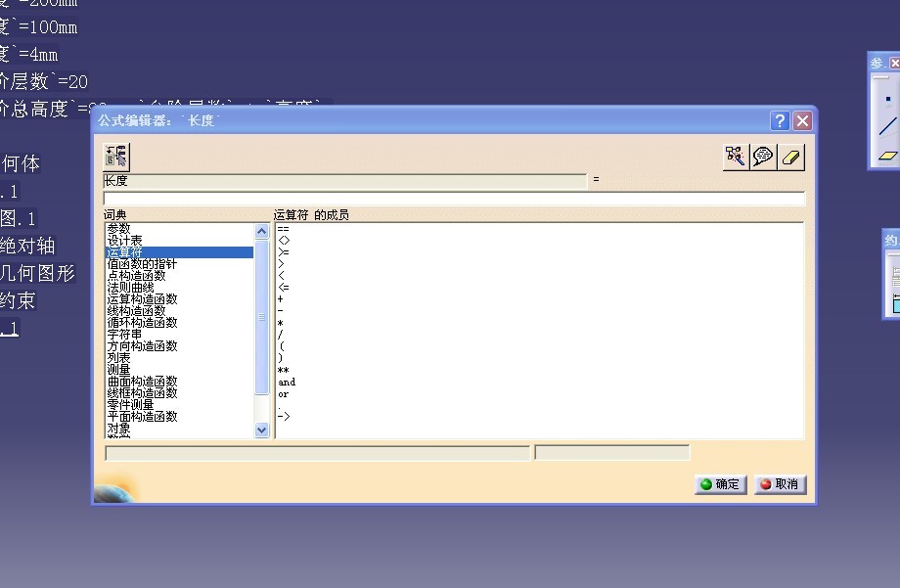The image size is (900, 588).
Task: Confirm with the 确定 button
Action: click(720, 484)
